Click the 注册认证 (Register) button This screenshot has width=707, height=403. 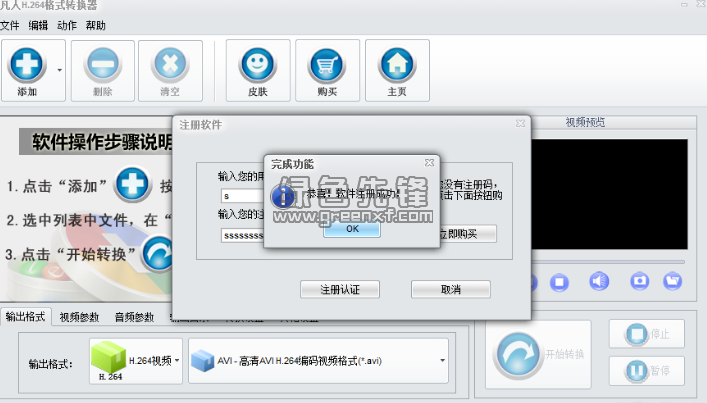pyautogui.click(x=340, y=289)
